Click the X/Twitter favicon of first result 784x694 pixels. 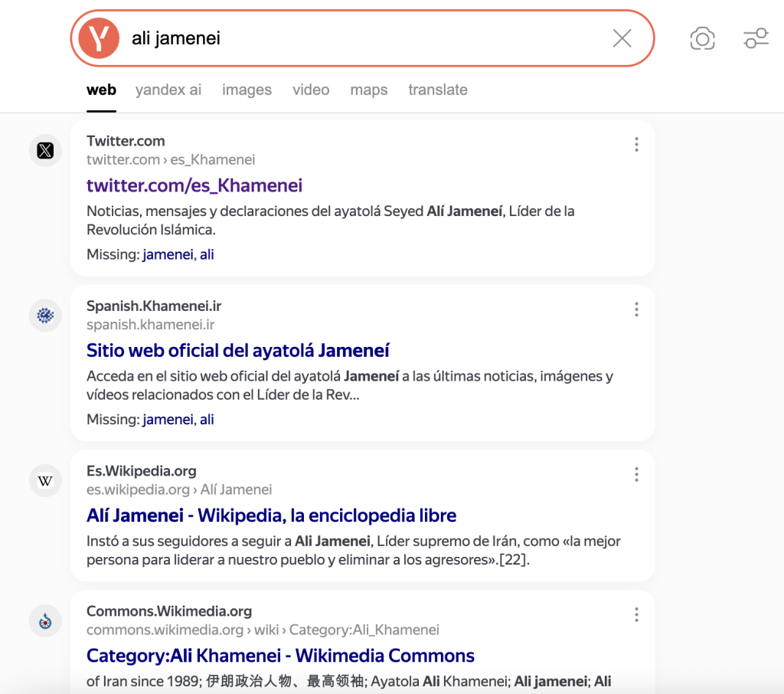[x=45, y=151]
